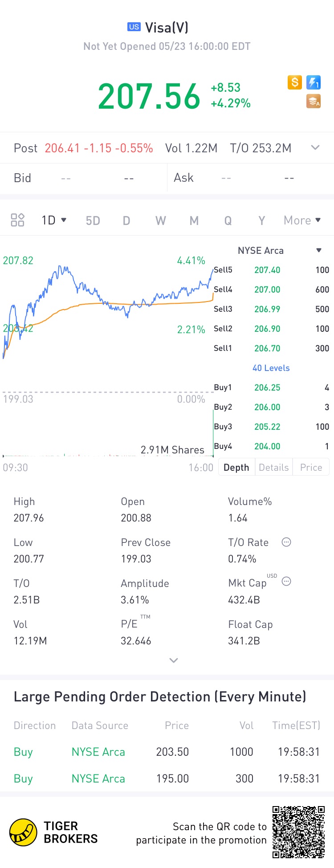Tap the US market flag badge
334x868 pixels.
134,27
